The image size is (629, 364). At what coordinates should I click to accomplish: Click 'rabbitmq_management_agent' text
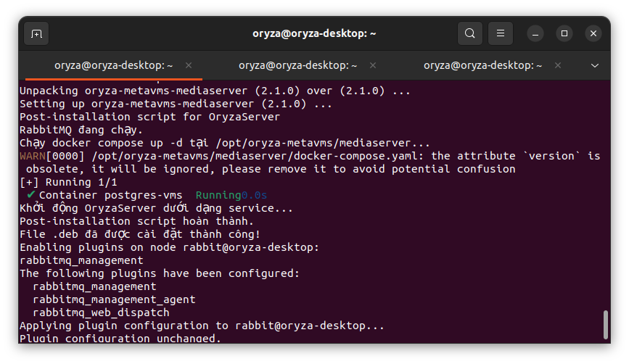click(x=114, y=300)
